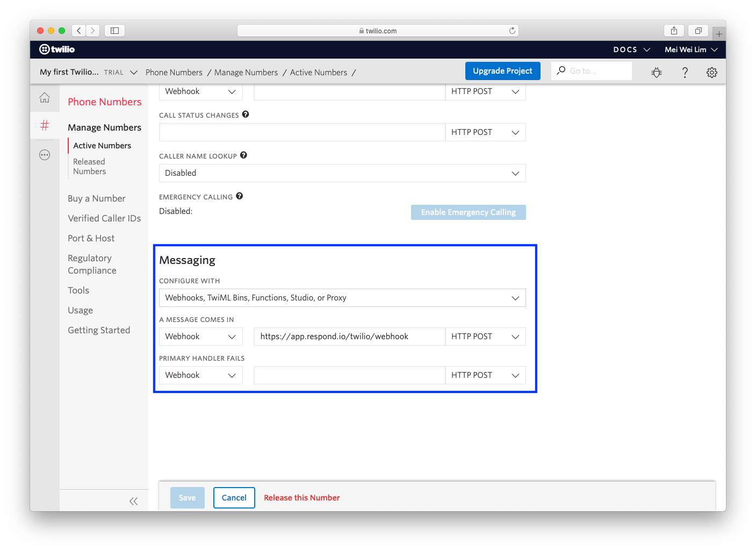This screenshot has width=756, height=551.
Task: Open the Webhook dropdown under Primary Handler Fails
Action: click(x=200, y=375)
